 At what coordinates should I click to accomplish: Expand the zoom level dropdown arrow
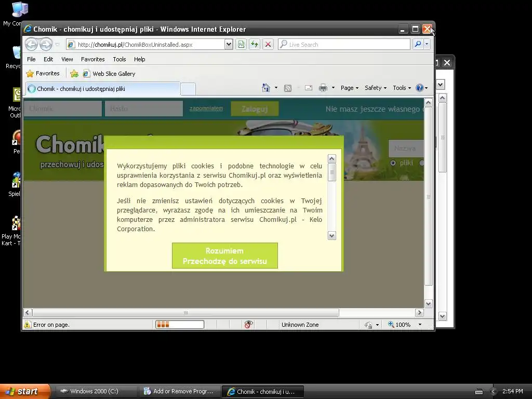(420, 325)
